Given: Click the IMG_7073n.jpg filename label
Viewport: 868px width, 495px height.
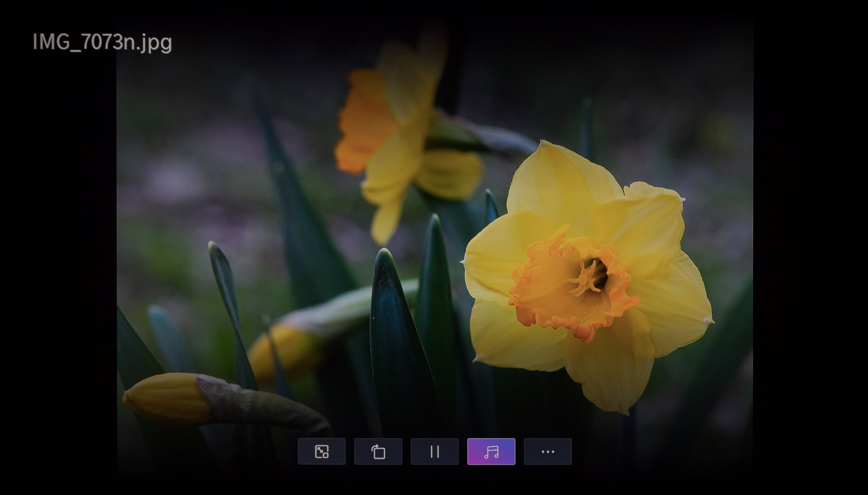Looking at the screenshot, I should tap(102, 42).
